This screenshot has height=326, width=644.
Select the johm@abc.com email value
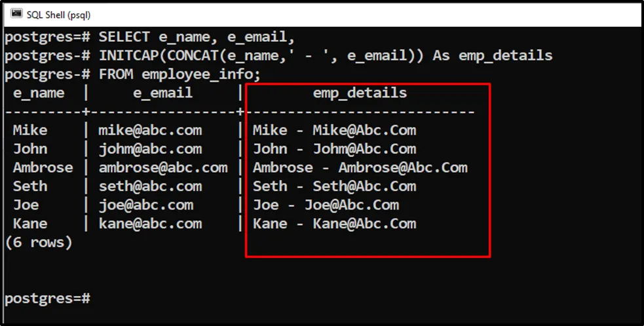150,149
